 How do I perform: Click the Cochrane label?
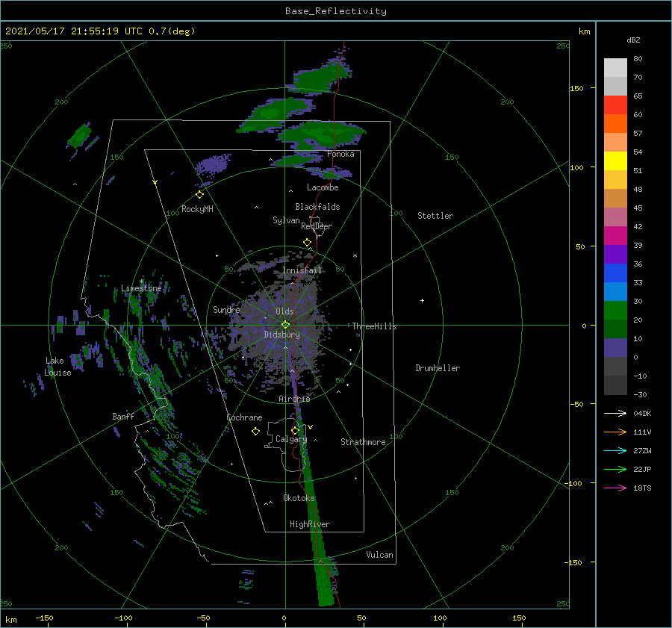[x=244, y=417]
